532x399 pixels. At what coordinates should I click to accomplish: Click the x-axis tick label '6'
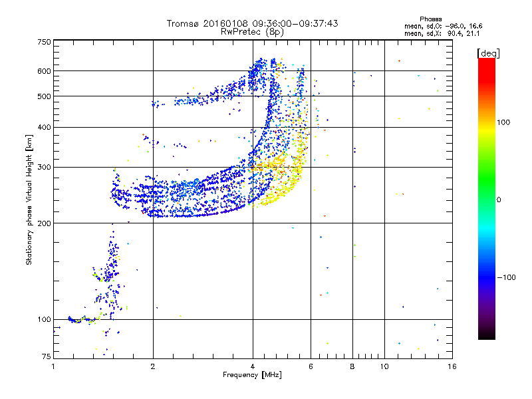point(311,366)
